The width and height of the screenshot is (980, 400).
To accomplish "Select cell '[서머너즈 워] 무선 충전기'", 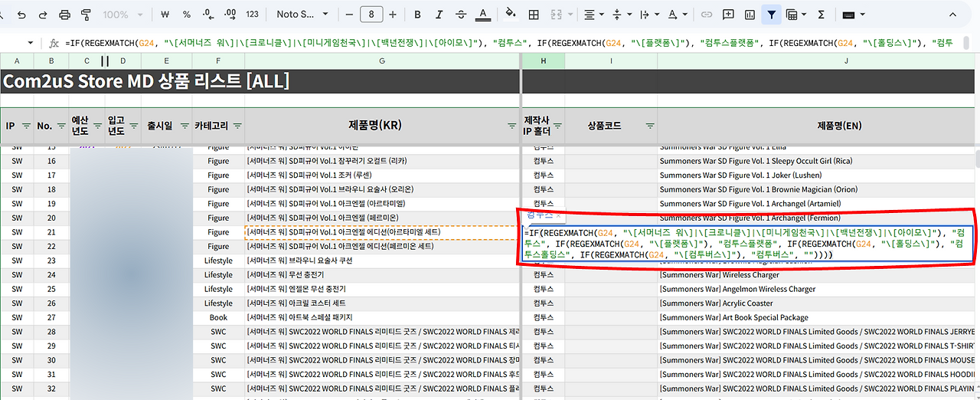I will (382, 274).
